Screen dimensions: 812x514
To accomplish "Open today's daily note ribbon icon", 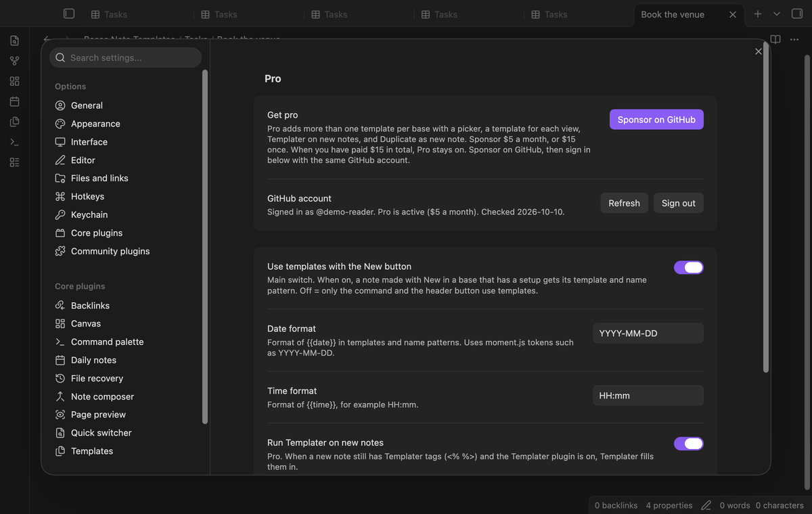I will point(14,101).
